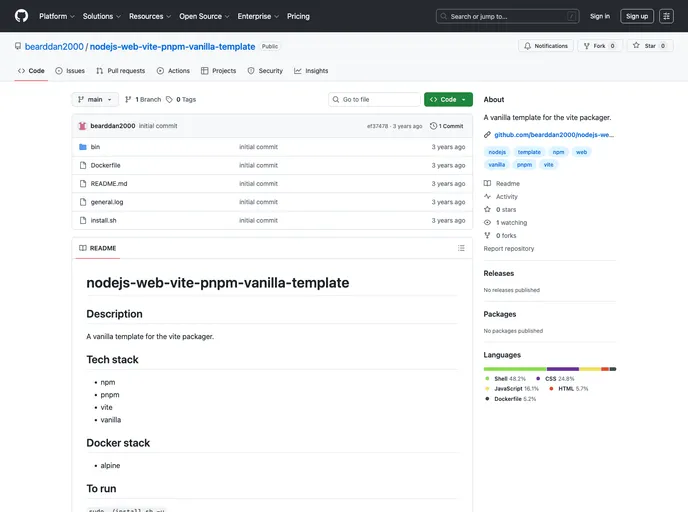Go to the Insights tab
The image size is (688, 512).
[x=311, y=71]
